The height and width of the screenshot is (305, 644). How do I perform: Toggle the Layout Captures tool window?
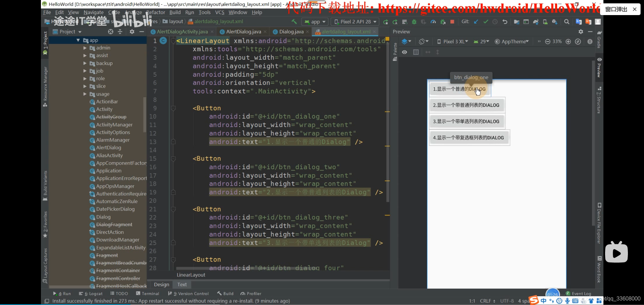click(x=45, y=266)
